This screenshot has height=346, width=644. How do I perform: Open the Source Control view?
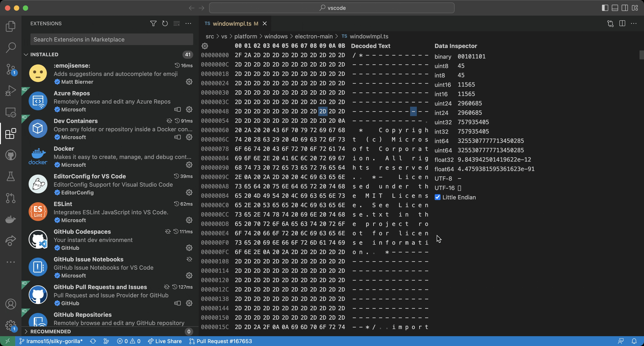[11, 69]
